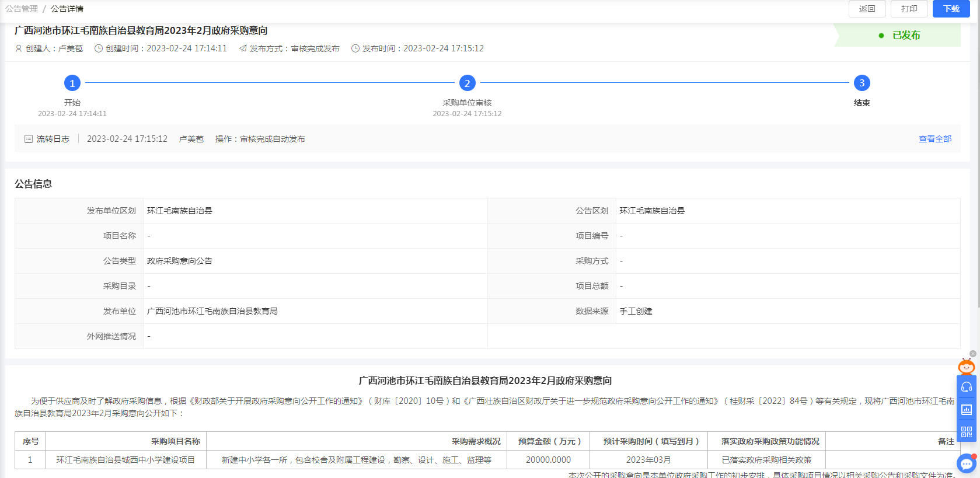Select step 2 采购单位审核 circle
Viewport: 980px width, 478px height.
click(x=467, y=83)
